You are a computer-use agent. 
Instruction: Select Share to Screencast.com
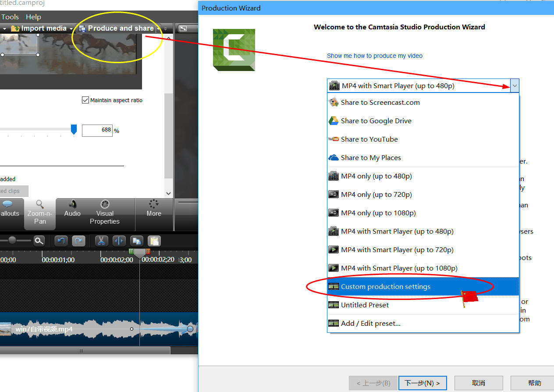423,103
